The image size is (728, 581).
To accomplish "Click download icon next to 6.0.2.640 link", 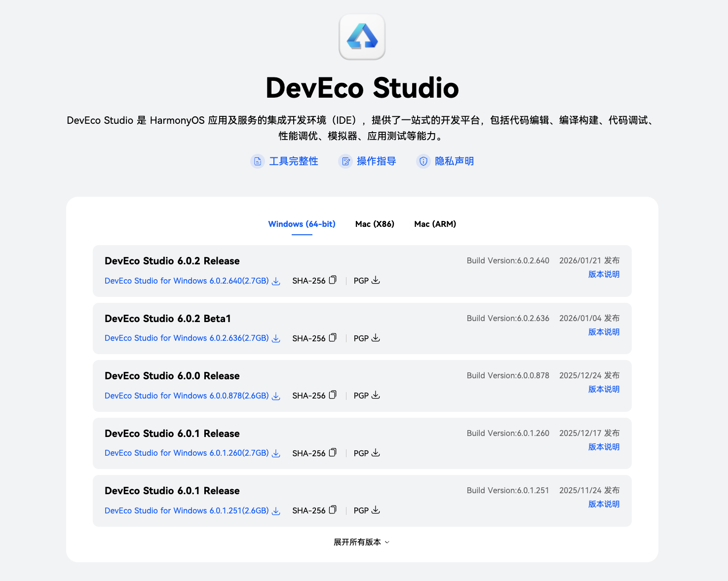I will click(276, 281).
